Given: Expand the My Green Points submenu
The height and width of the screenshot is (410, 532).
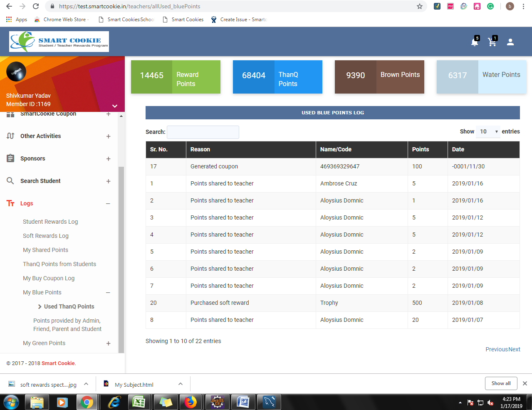Looking at the screenshot, I should [x=108, y=343].
